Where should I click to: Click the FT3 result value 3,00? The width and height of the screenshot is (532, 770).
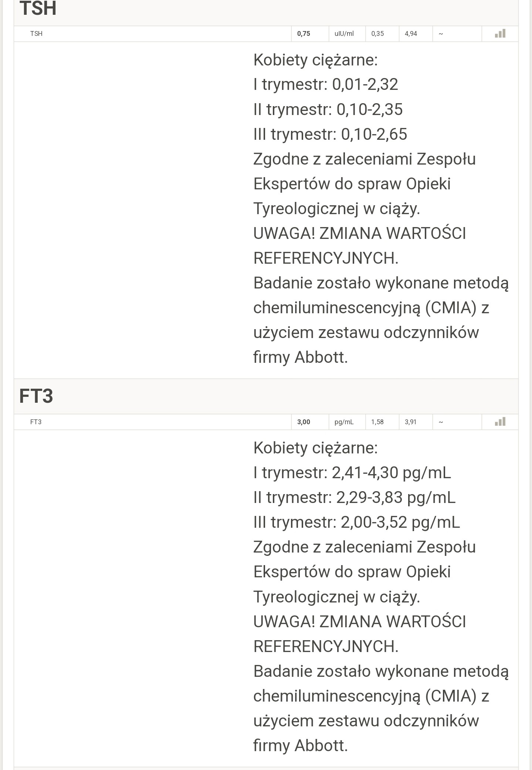(x=304, y=422)
